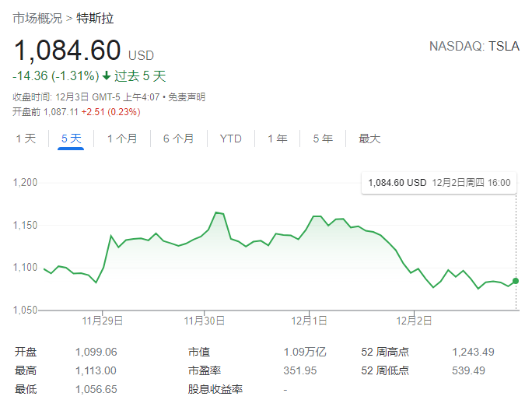Screen dimensions: 532x407
Task: Select the 1 天 time range tab
Action: [26, 139]
